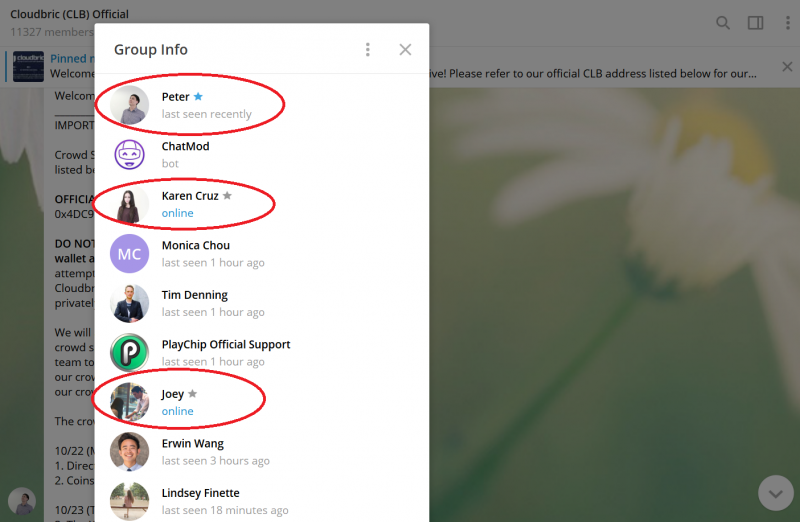
Task: Click ChatMod bot avatar
Action: (x=130, y=155)
